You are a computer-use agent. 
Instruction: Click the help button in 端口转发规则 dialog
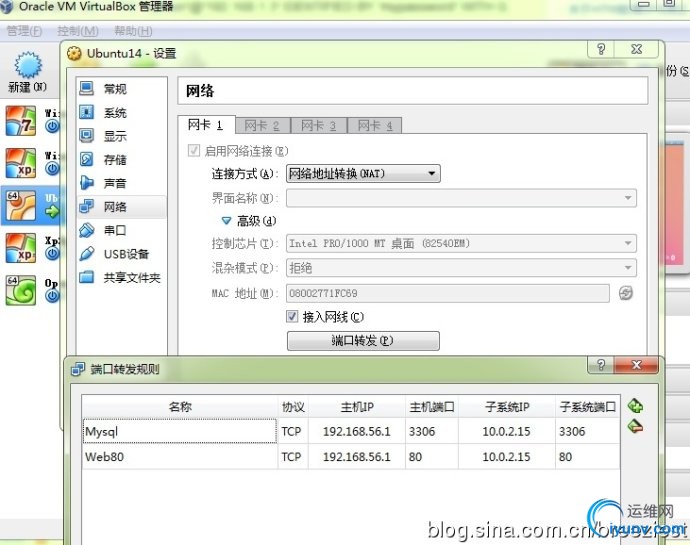click(x=601, y=365)
